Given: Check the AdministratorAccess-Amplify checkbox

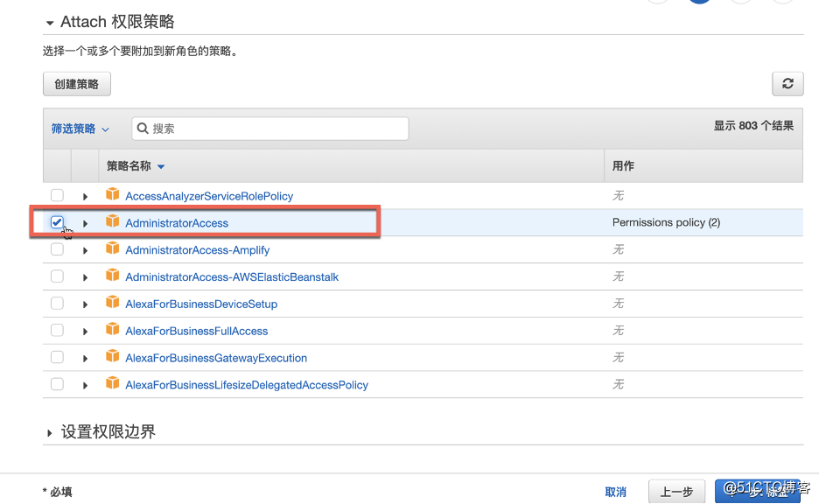Looking at the screenshot, I should pos(57,249).
